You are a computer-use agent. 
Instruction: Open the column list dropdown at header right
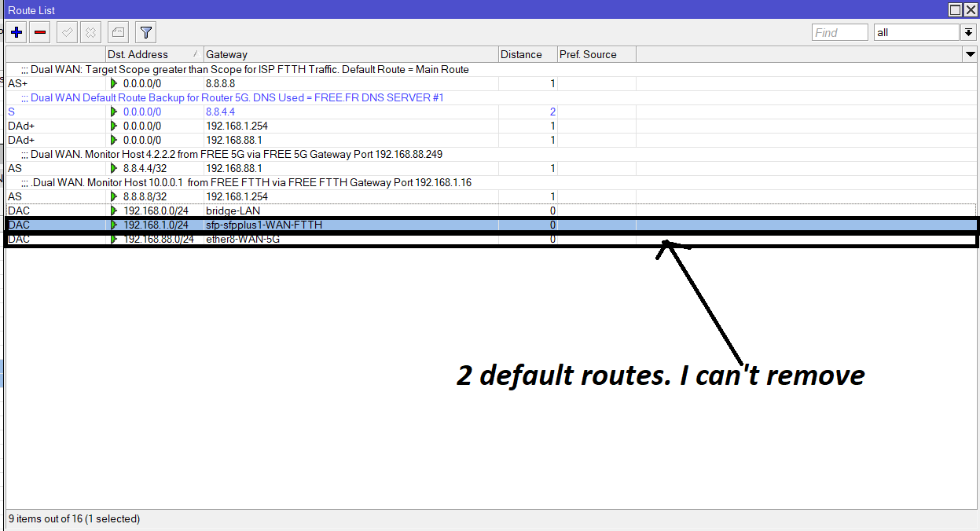(x=970, y=54)
